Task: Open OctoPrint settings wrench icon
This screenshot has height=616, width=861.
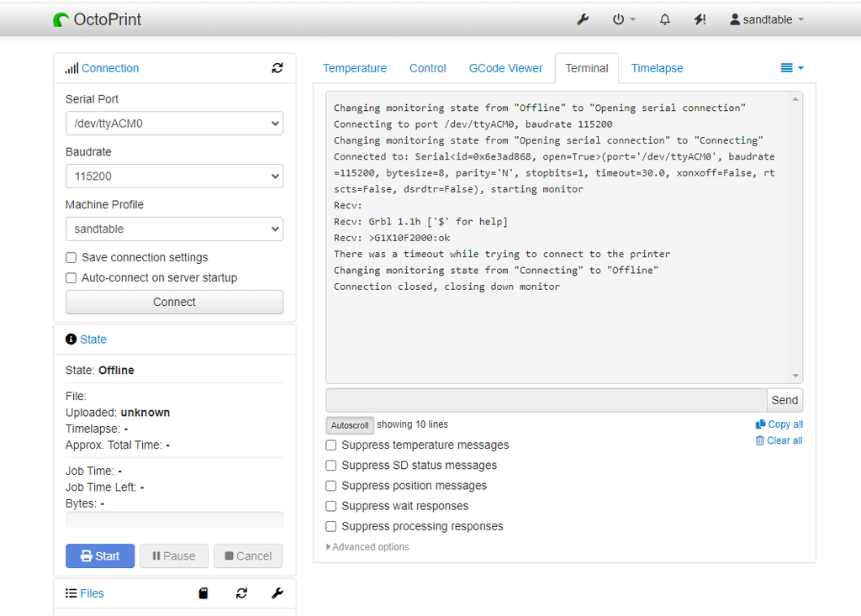Action: point(583,20)
